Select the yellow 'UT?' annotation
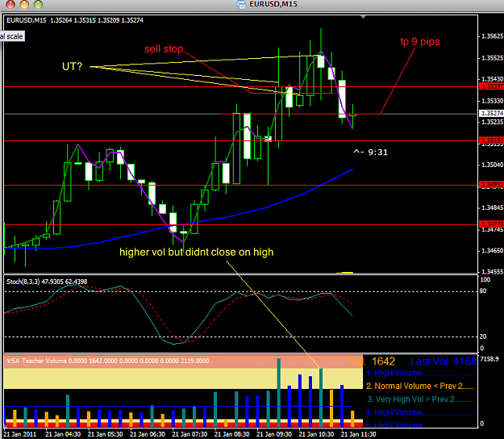Screen dimensions: 504x439 72,66
